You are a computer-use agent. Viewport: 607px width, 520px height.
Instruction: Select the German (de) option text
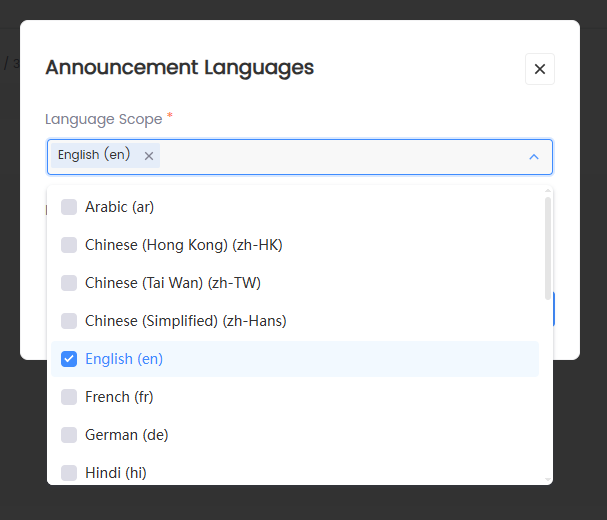(x=127, y=435)
